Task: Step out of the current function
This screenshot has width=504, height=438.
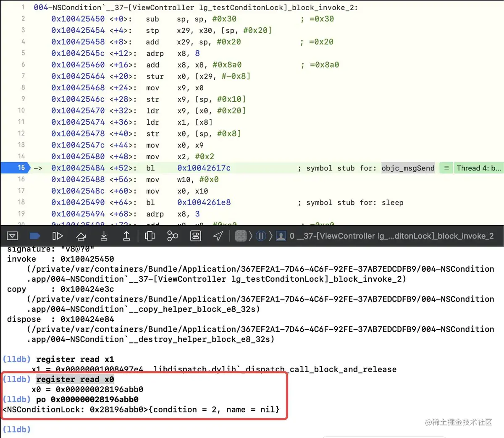Action: click(x=126, y=236)
